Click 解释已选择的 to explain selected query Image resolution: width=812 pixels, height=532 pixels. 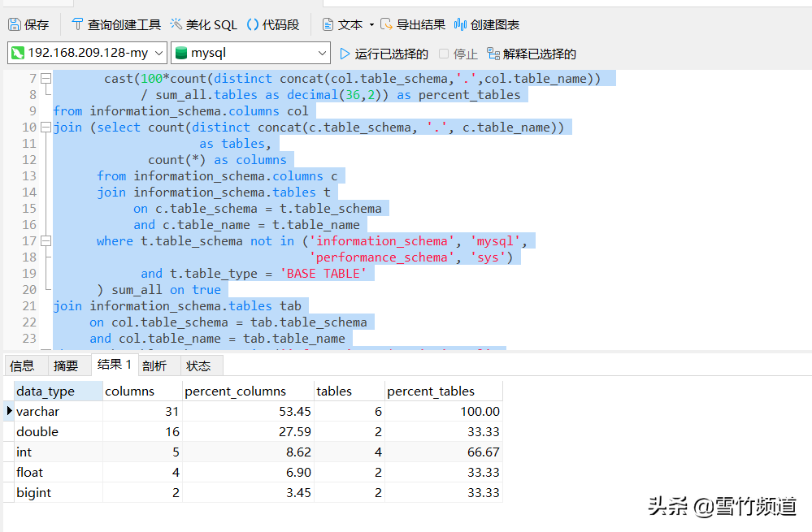click(x=531, y=54)
